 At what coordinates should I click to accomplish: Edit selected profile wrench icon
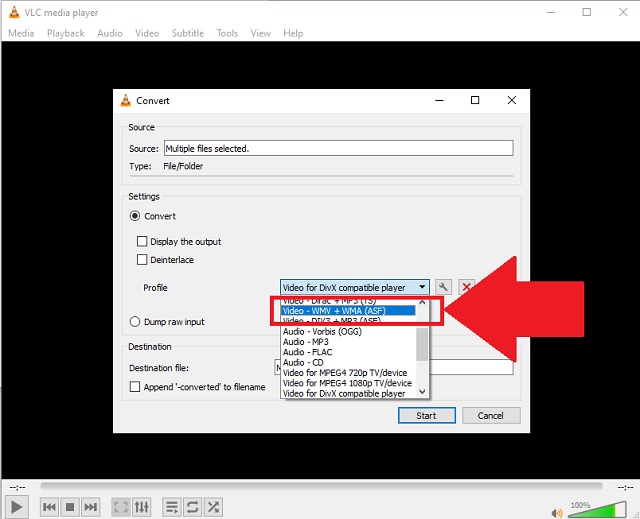[x=443, y=287]
